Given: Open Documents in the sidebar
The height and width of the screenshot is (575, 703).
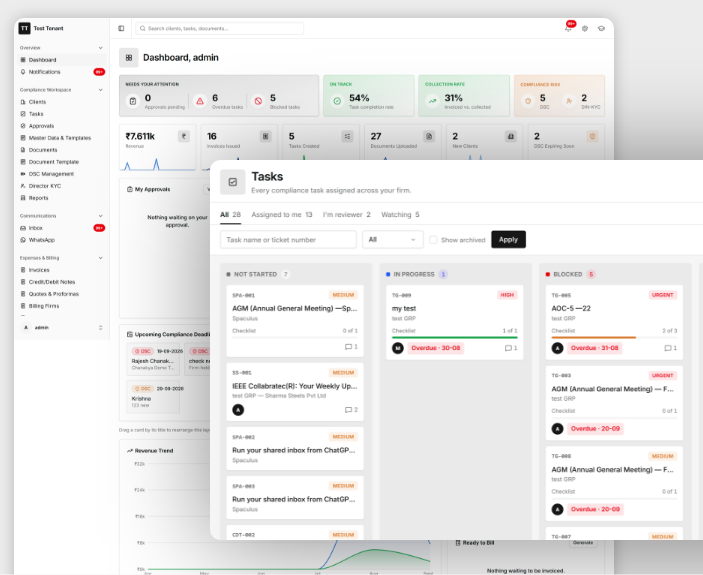Looking at the screenshot, I should [x=62, y=150].
